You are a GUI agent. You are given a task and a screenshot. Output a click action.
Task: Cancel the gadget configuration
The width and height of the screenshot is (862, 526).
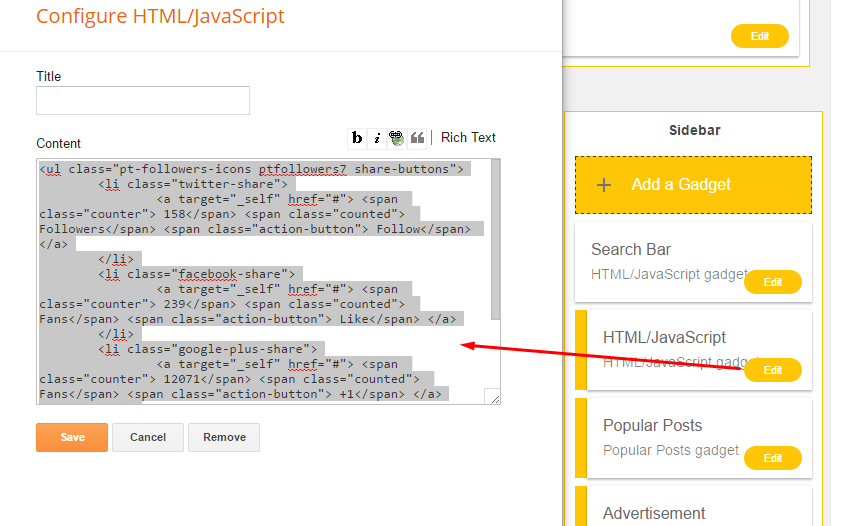point(148,438)
